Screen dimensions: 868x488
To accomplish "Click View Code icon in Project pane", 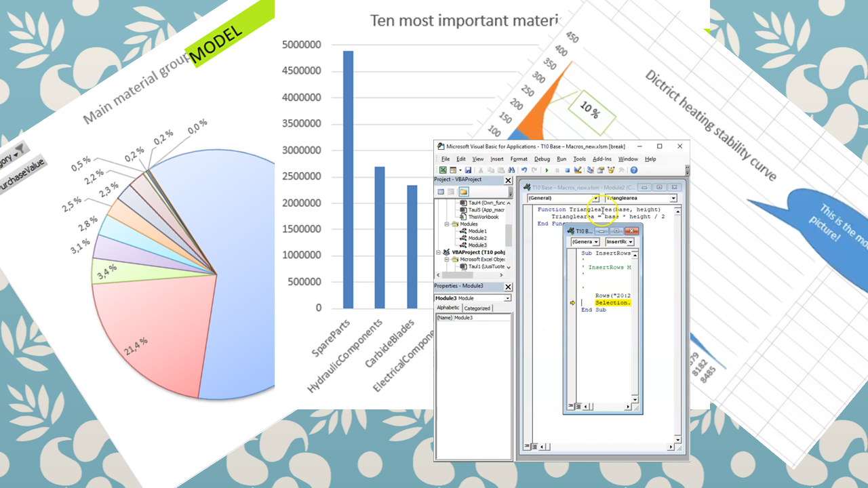I will (441, 191).
